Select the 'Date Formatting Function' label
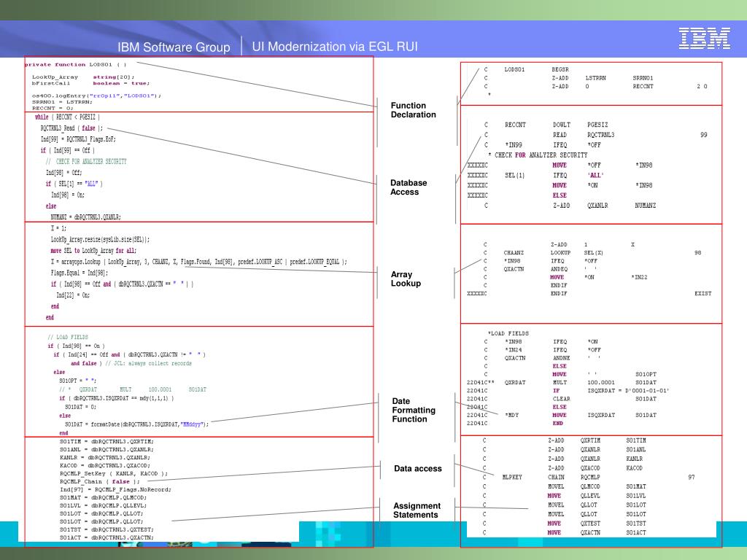Screen dimensions: 747x560 (x=414, y=410)
